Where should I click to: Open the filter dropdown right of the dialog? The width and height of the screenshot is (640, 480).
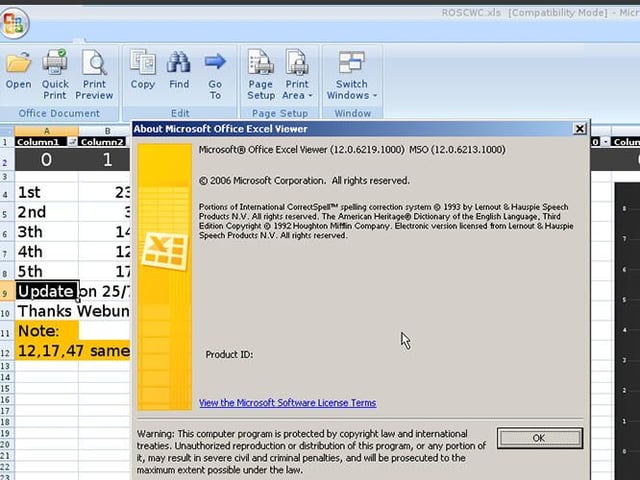tap(605, 142)
